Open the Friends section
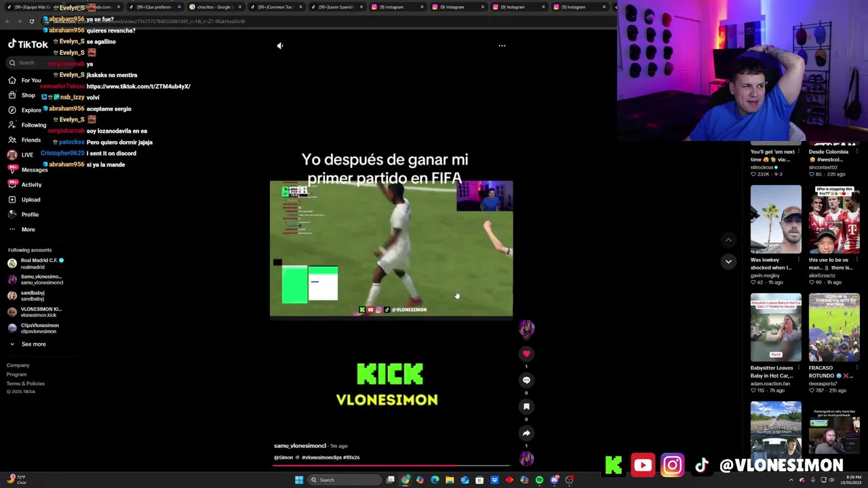 click(24, 140)
